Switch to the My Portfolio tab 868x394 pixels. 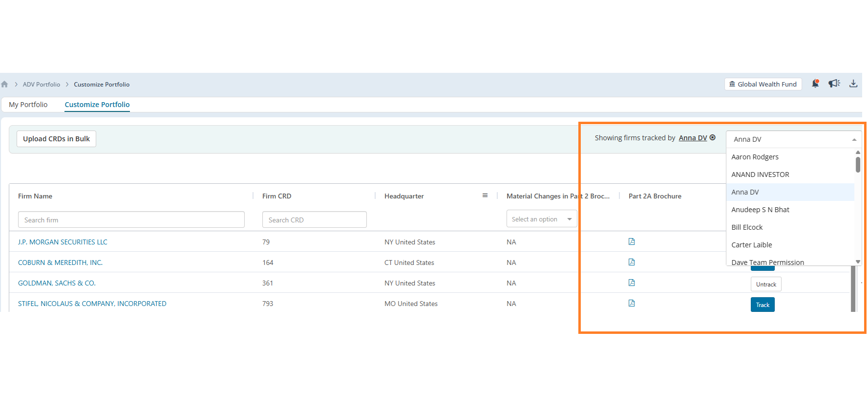(x=28, y=105)
